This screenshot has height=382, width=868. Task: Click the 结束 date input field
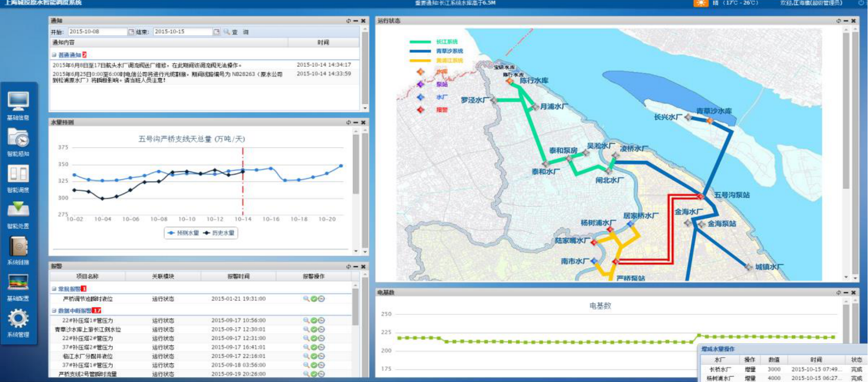tap(182, 32)
